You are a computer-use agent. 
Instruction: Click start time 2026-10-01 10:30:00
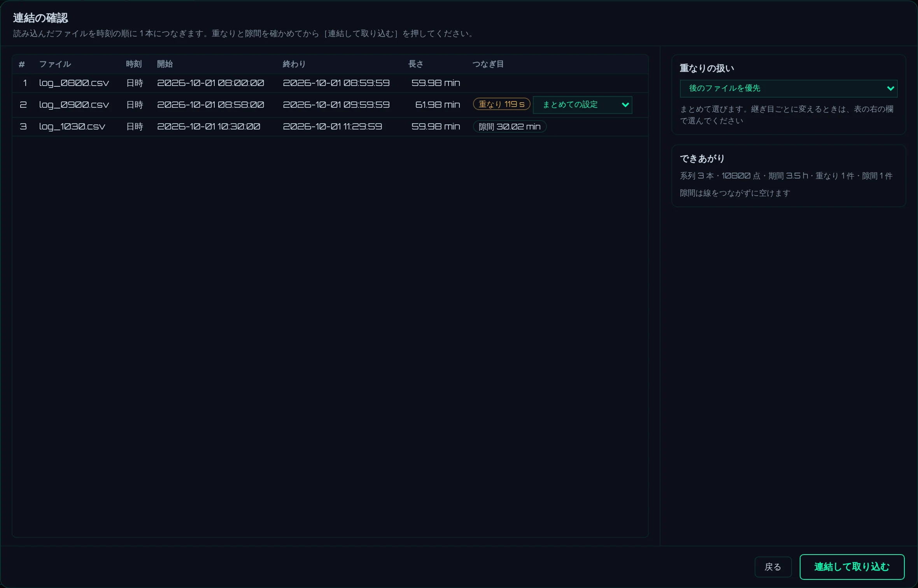pos(208,126)
